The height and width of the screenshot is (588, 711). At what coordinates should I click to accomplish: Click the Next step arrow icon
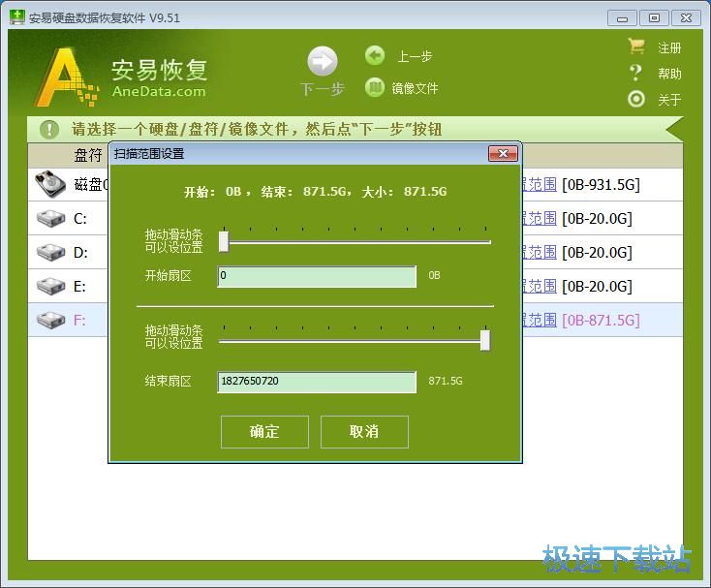323,61
